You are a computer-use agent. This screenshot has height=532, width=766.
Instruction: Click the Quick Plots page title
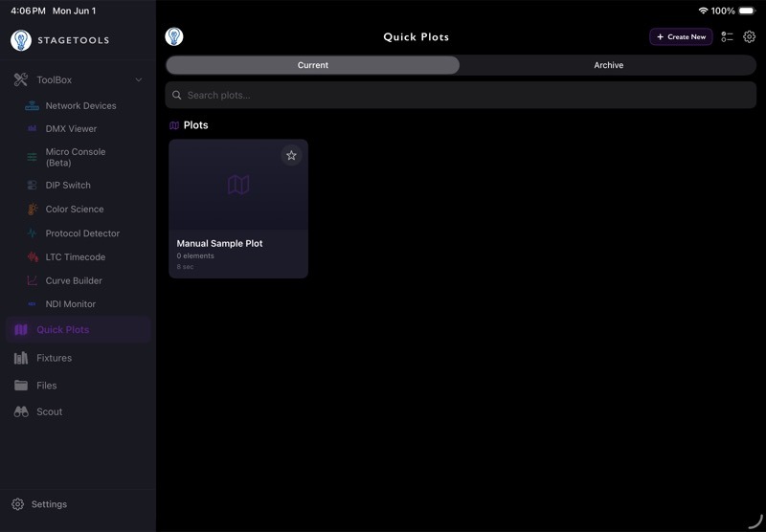pyautogui.click(x=416, y=37)
